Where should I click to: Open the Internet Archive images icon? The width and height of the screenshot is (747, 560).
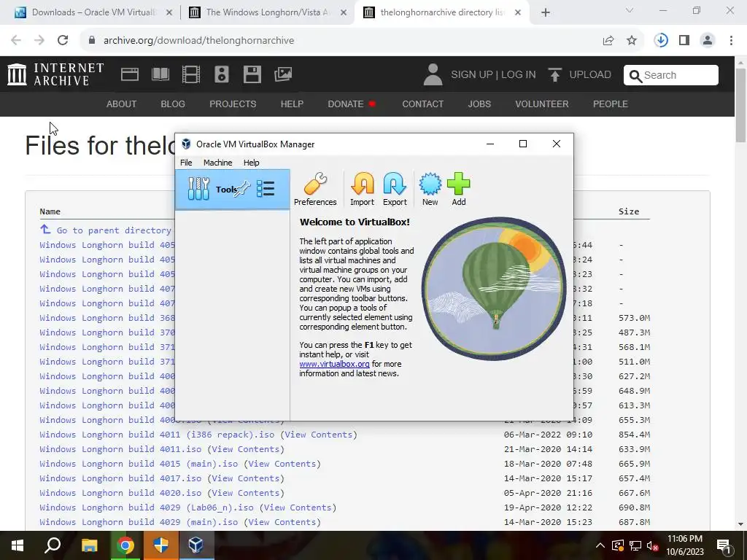(x=283, y=74)
